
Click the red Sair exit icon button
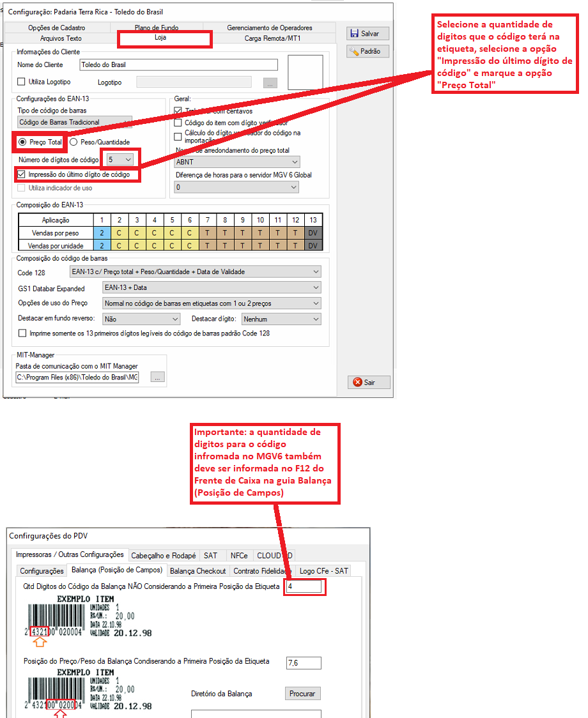pyautogui.click(x=367, y=383)
